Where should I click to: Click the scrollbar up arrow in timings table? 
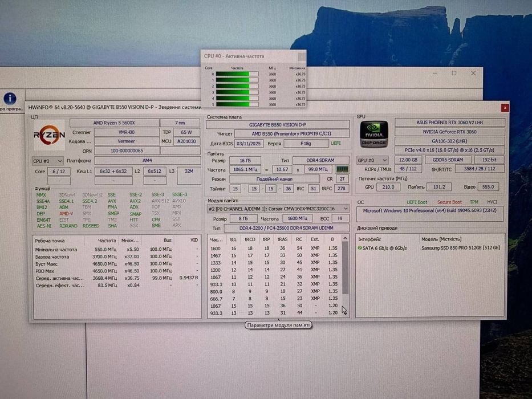coord(345,238)
